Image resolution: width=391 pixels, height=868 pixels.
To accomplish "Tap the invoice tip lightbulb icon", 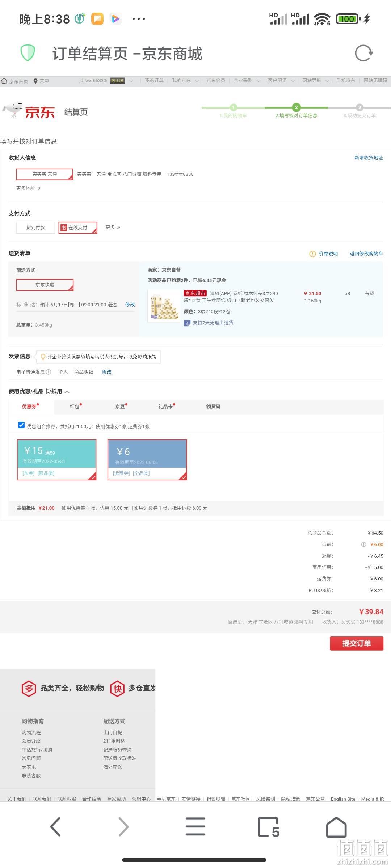I will click(43, 357).
